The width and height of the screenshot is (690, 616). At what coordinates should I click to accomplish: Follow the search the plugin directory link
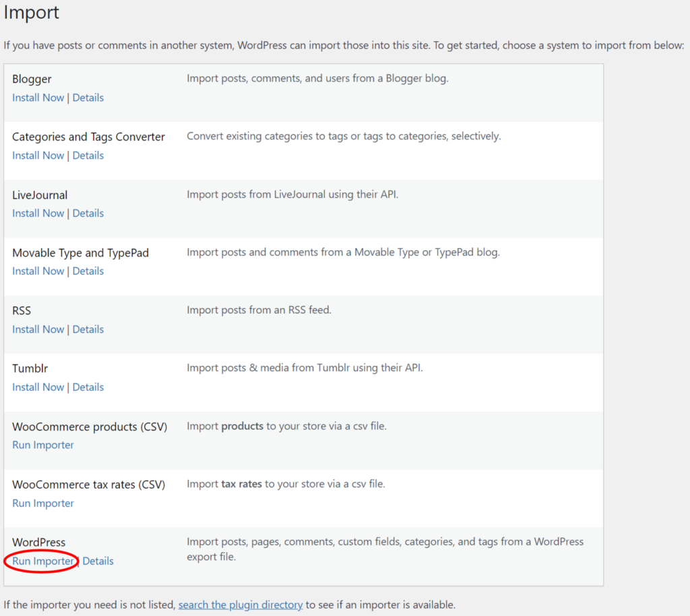[241, 605]
